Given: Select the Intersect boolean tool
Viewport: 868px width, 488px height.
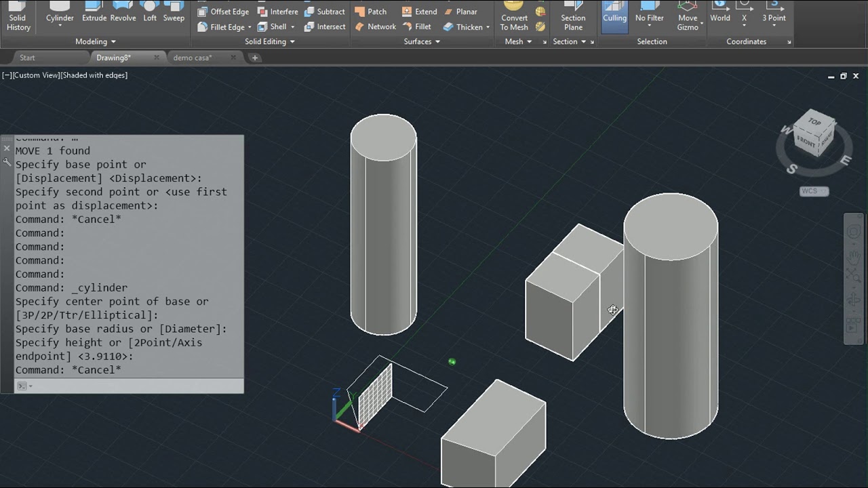Looking at the screenshot, I should [x=324, y=26].
